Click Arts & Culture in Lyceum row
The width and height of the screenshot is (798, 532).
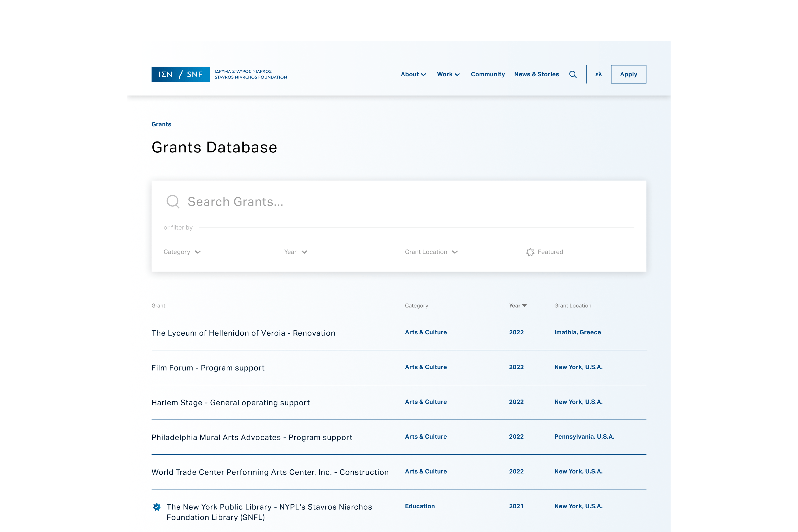point(425,332)
